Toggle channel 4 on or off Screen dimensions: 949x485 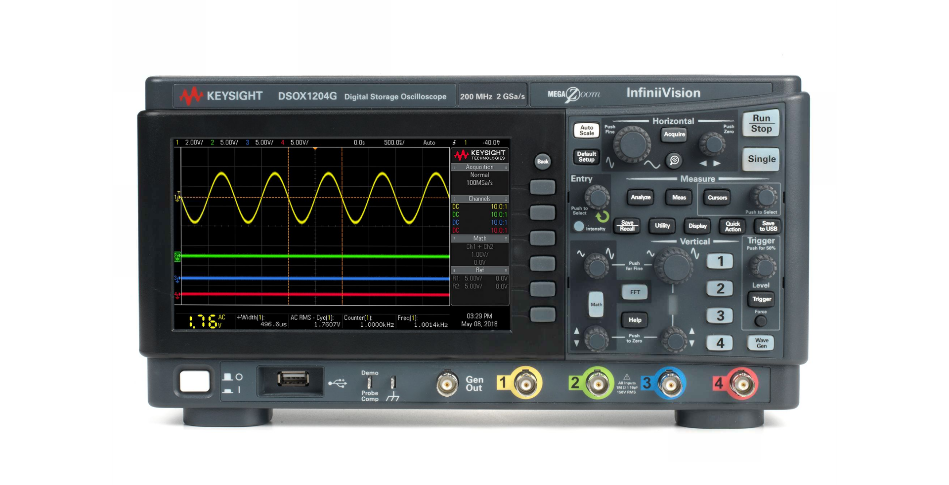point(720,343)
